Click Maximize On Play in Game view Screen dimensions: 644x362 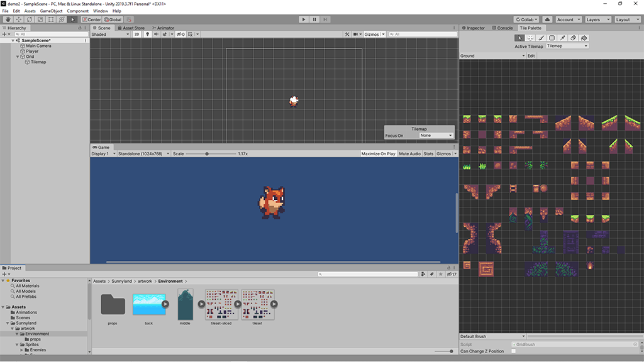[x=378, y=153]
